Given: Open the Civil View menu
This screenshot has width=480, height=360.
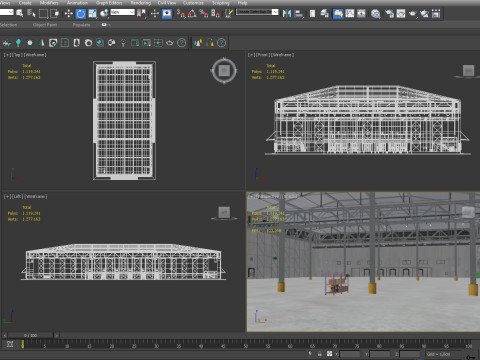Looking at the screenshot, I should (x=167, y=3).
